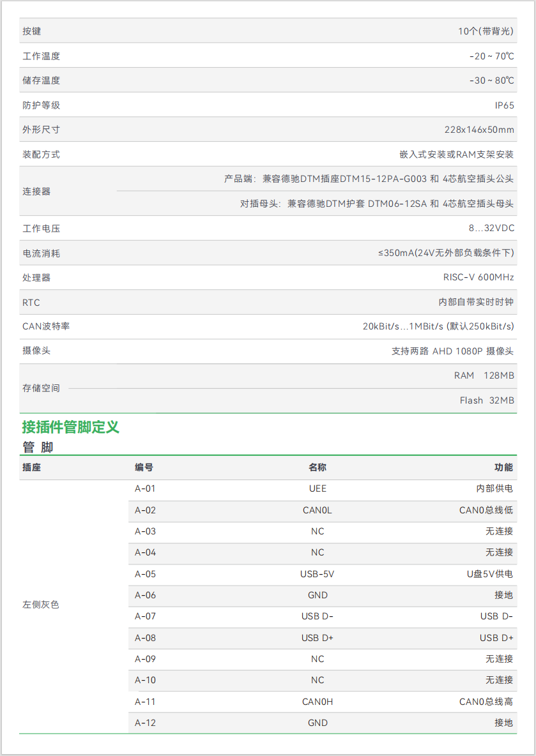Click the 处理器 label

point(36,278)
